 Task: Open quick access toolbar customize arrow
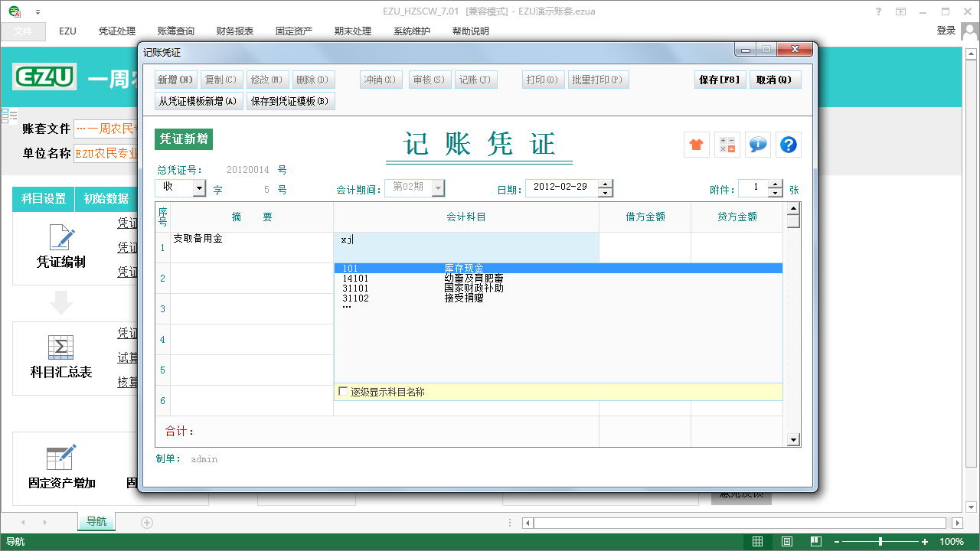38,12
